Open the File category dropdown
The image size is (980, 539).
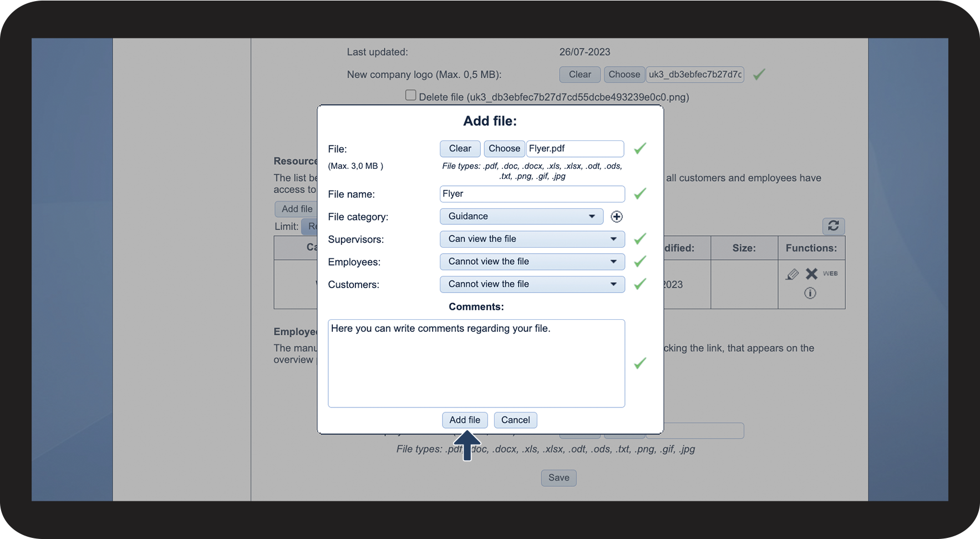(521, 216)
